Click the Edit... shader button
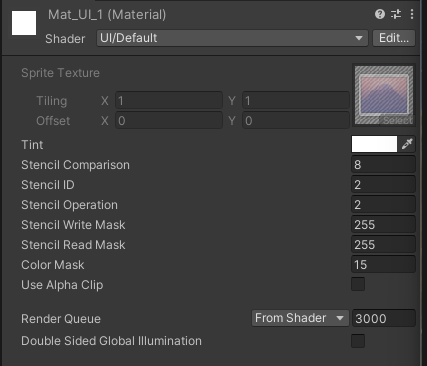This screenshot has height=366, width=427. 394,38
